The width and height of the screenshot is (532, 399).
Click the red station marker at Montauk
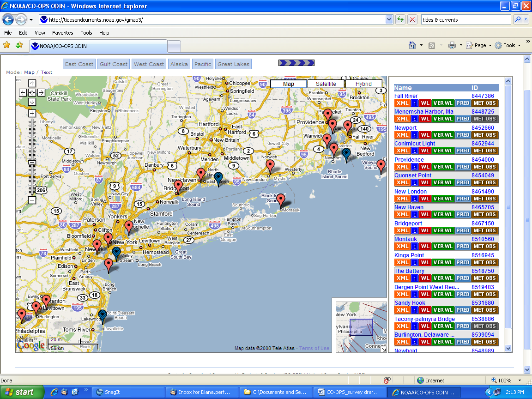pos(281,200)
